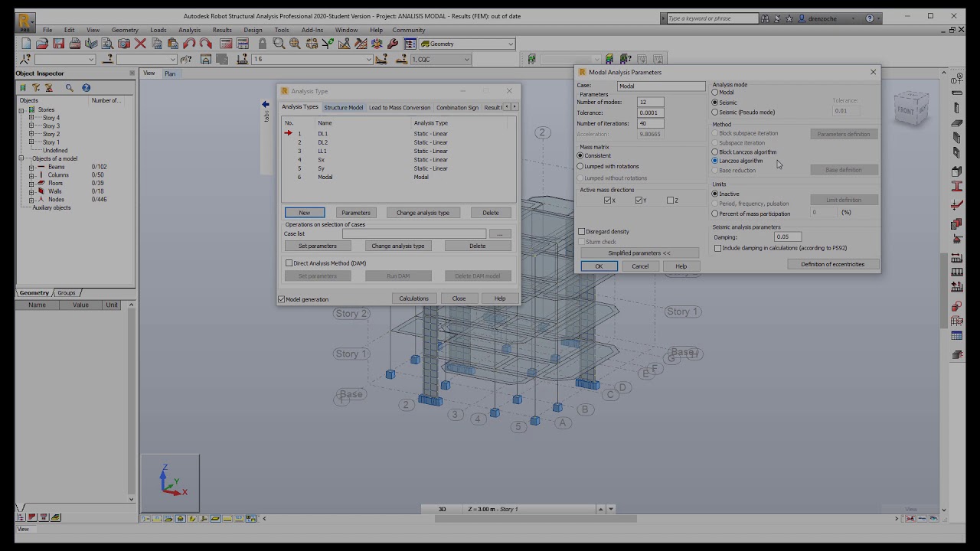Click the Print icon in toolbar
This screenshot has width=980, height=551.
74,44
